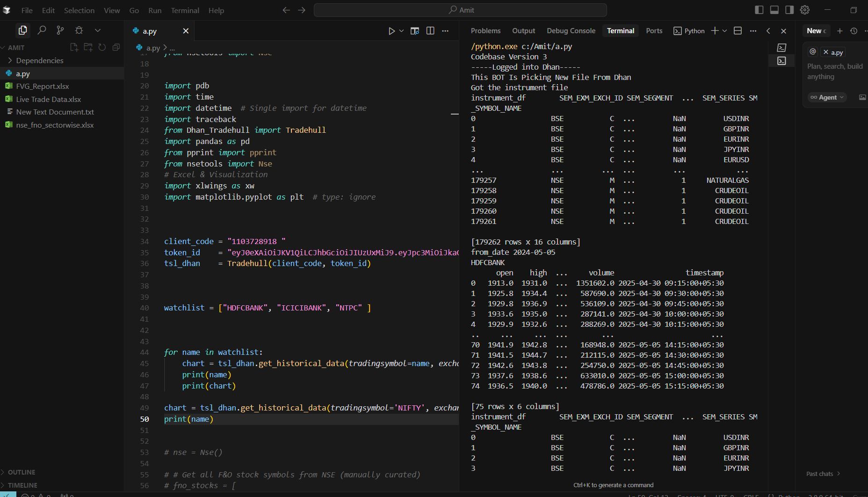Split the editor to the right

(430, 31)
